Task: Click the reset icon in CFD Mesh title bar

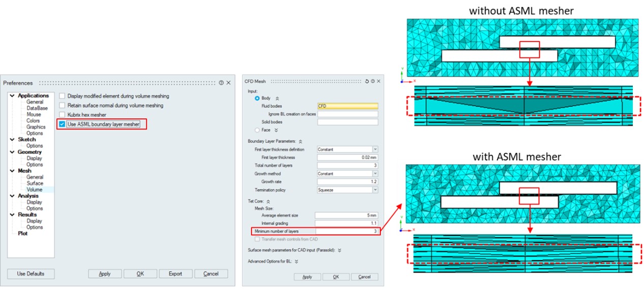Action: (367, 81)
